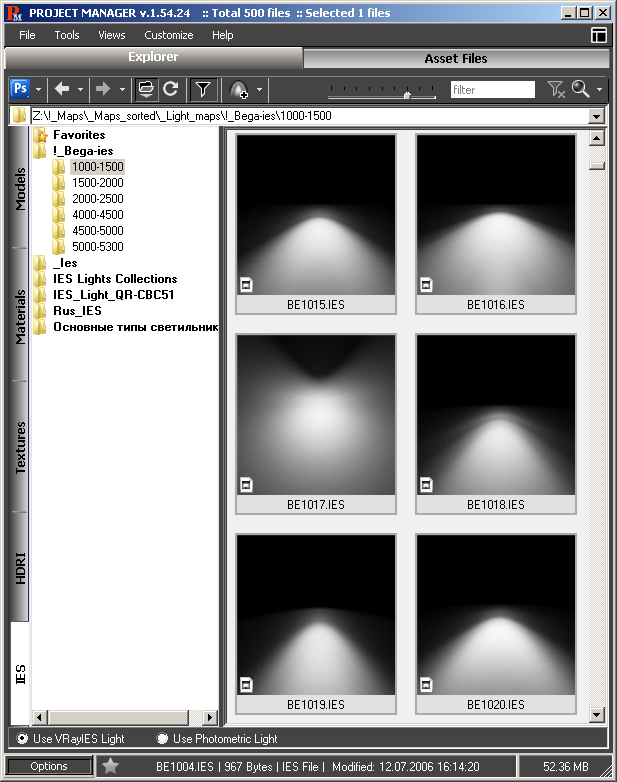Switch to the Asset Files tab
The image size is (617, 782).
[x=456, y=59]
